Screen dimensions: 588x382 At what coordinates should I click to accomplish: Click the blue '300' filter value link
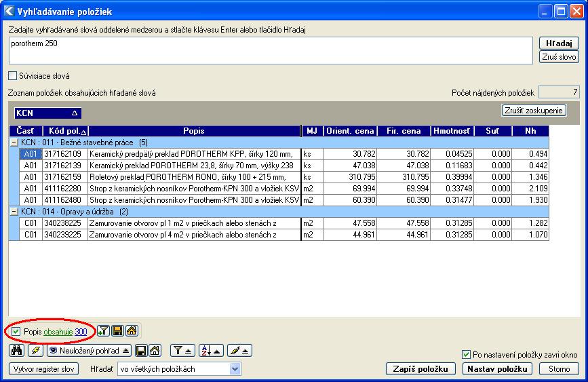(x=81, y=331)
